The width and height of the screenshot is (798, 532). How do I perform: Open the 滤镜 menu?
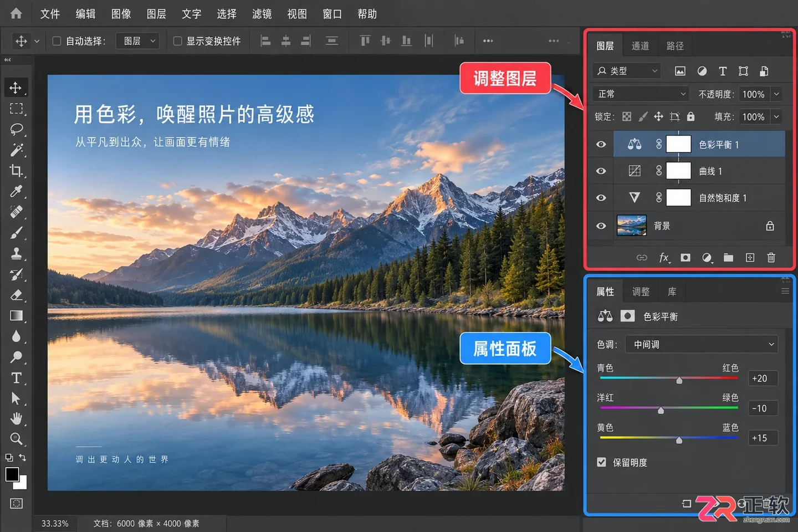click(x=262, y=14)
